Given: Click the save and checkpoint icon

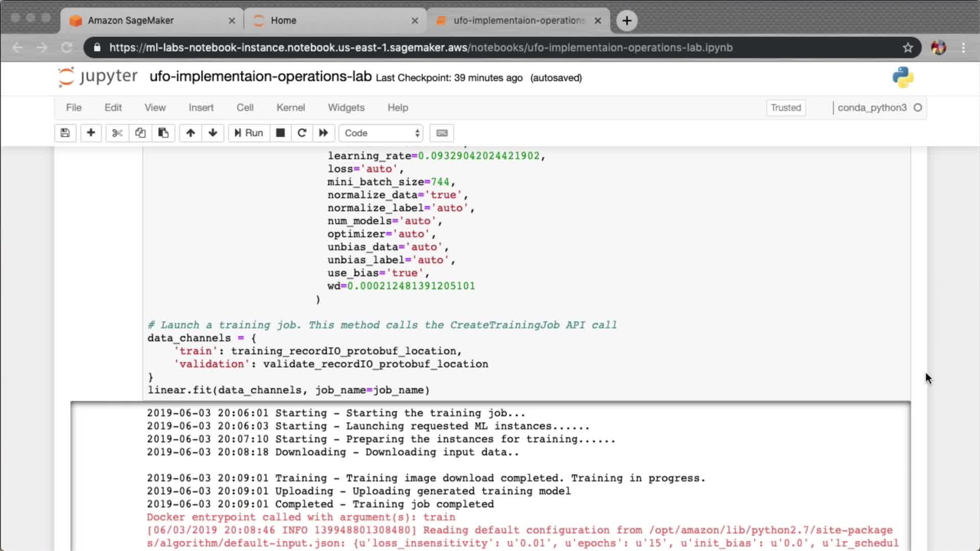Looking at the screenshot, I should point(65,133).
